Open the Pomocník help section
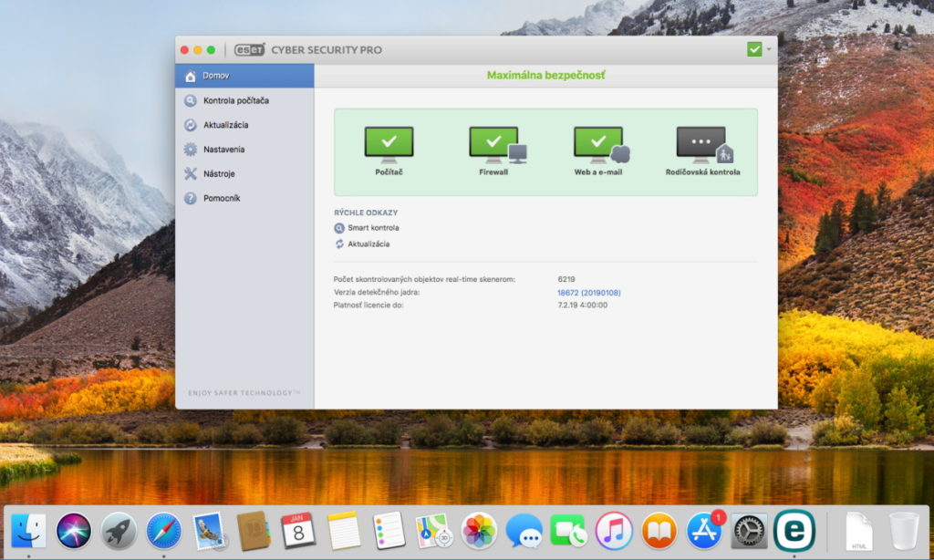Screen dimensions: 934x560 pyautogui.click(x=222, y=198)
